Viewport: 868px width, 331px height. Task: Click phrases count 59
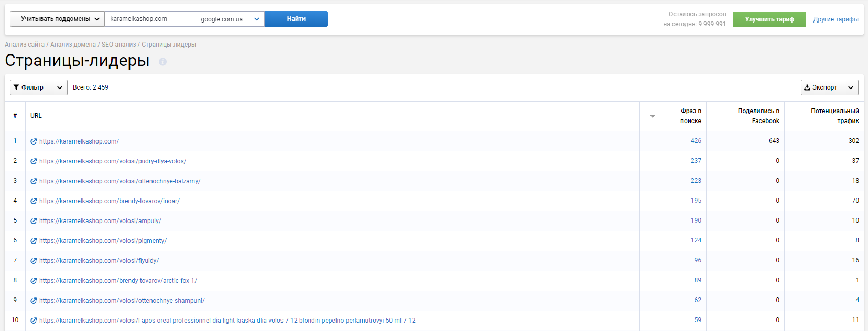point(698,320)
